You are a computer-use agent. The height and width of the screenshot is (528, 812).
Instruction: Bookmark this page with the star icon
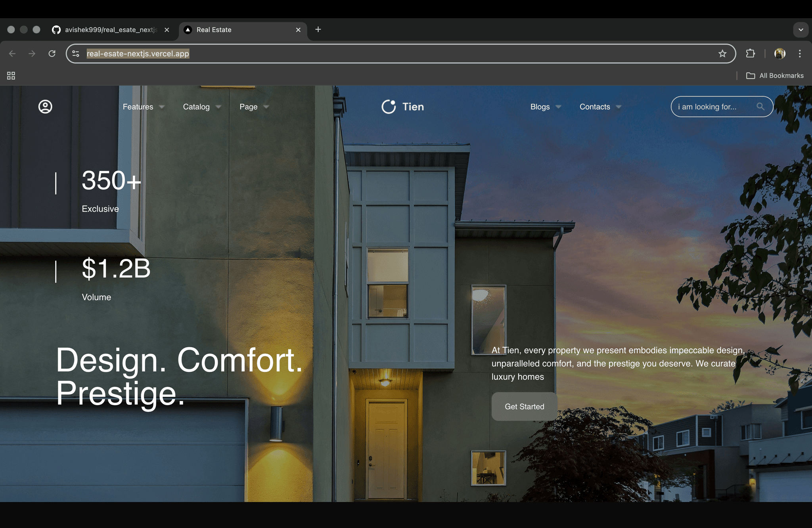(722, 54)
